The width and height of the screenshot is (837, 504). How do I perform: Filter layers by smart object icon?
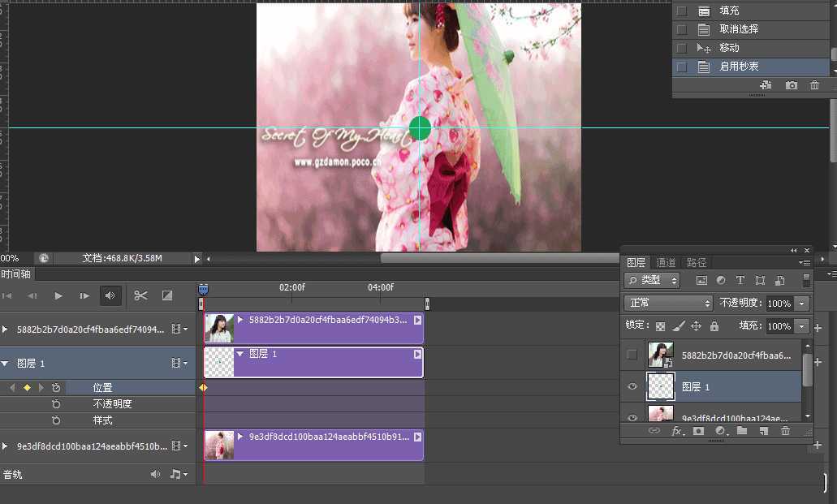[x=780, y=280]
